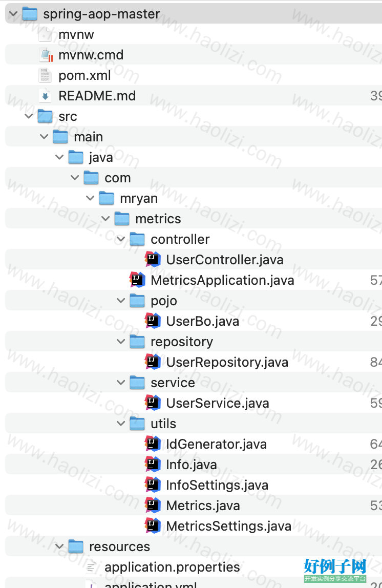Select the resources folder name
The image size is (382, 588).
point(120,547)
